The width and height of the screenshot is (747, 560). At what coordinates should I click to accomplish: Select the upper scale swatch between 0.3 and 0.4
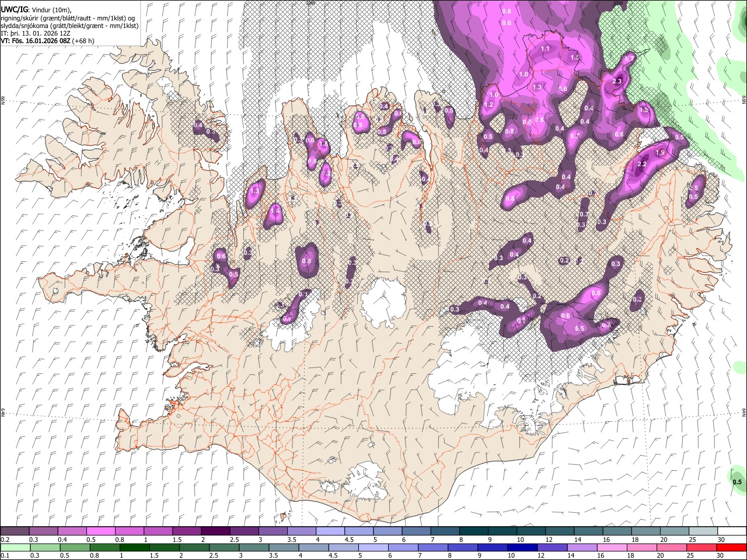coord(43,531)
